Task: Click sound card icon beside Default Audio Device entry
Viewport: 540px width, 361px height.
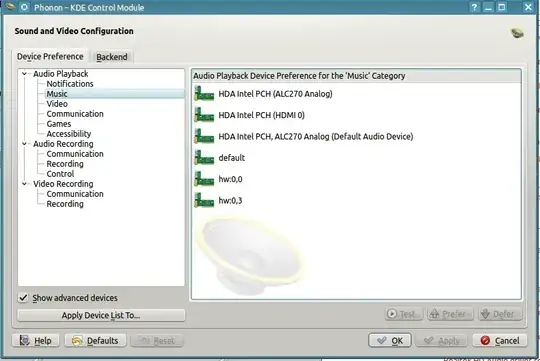Action: pyautogui.click(x=204, y=136)
